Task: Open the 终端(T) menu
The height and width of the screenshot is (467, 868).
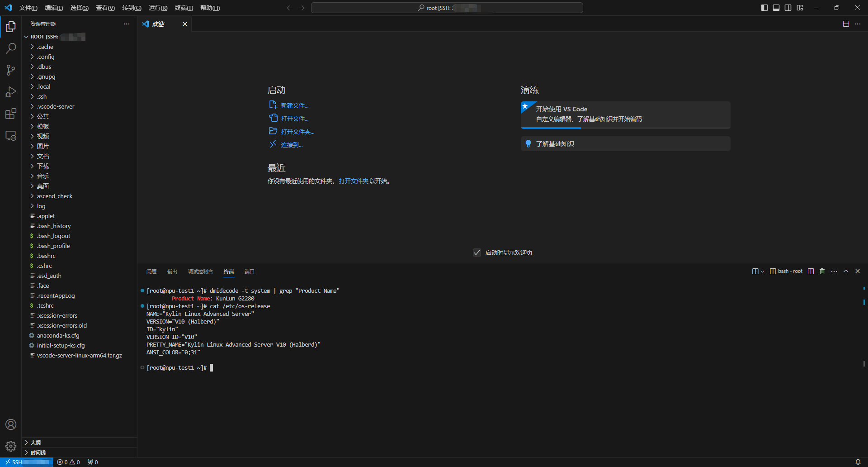Action: pyautogui.click(x=184, y=8)
